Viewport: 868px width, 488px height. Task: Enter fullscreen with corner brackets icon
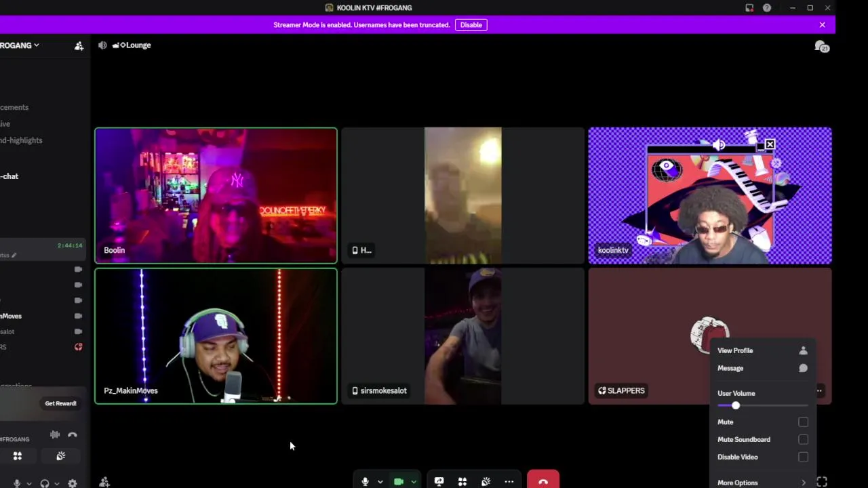coord(822,481)
